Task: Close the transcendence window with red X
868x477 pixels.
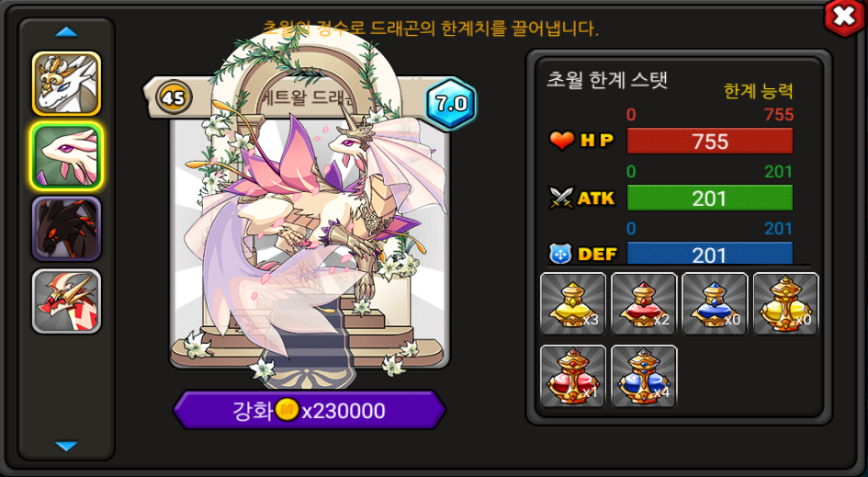Action: click(843, 17)
